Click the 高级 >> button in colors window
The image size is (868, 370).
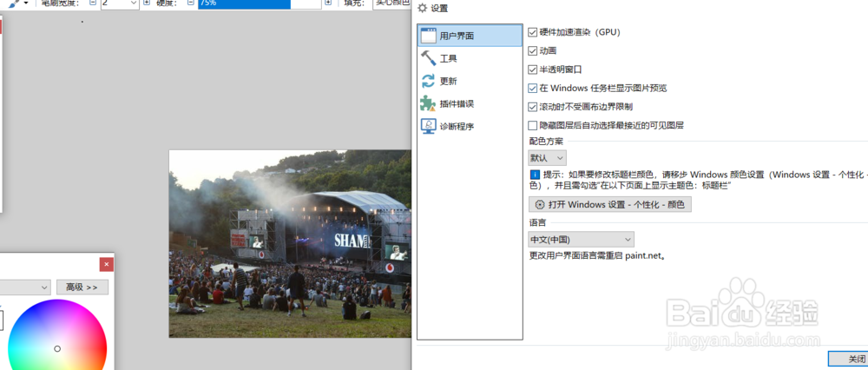tap(82, 287)
